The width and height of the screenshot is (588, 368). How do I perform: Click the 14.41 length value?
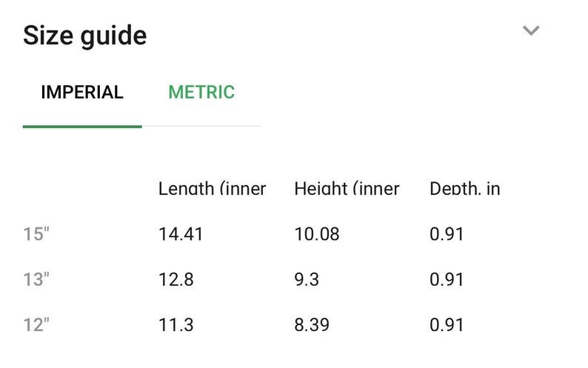point(181,234)
